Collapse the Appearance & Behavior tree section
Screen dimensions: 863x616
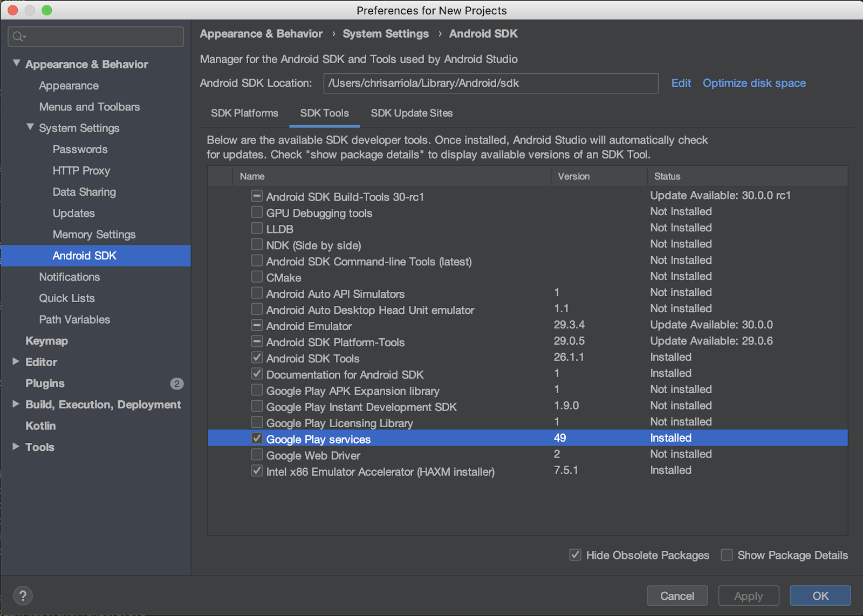(17, 64)
